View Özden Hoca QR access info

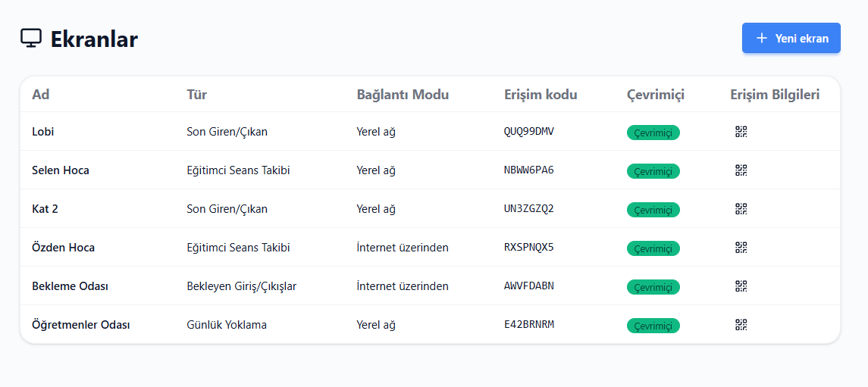[741, 248]
